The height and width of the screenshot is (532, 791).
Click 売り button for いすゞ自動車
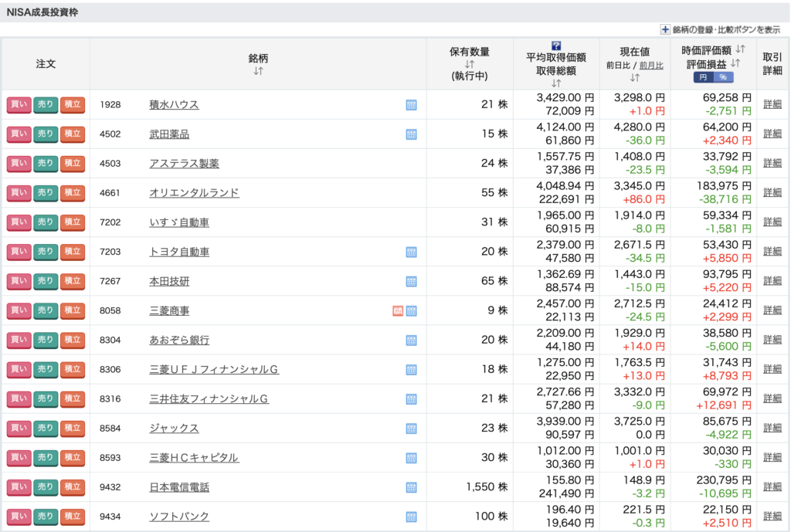click(46, 222)
